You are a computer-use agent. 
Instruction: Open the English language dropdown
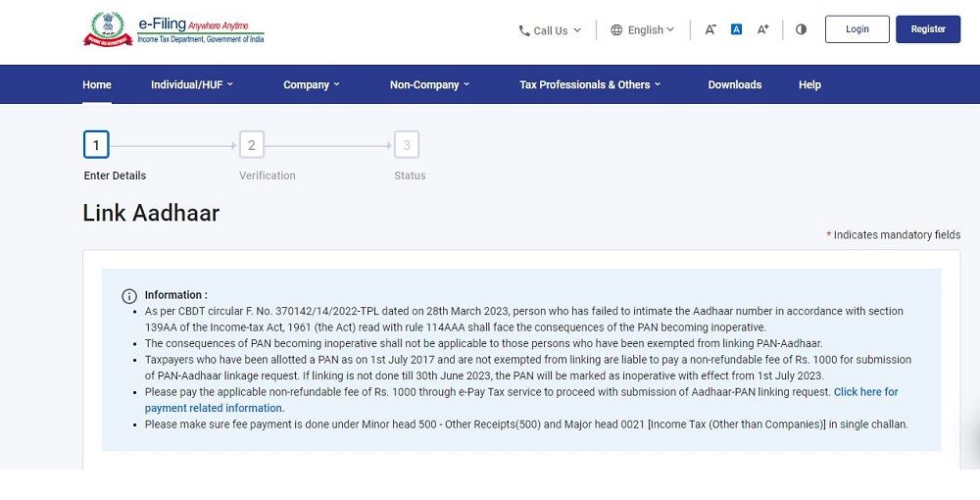click(x=643, y=30)
